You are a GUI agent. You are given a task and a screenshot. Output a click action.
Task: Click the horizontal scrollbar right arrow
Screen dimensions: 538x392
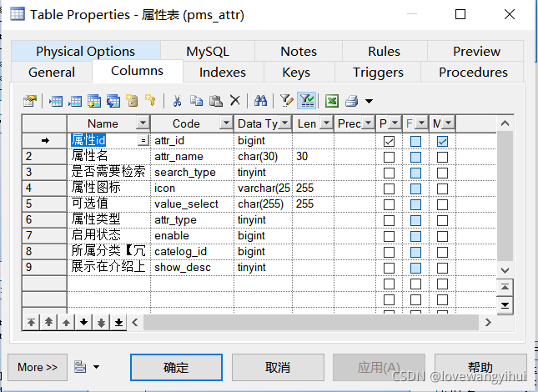tap(488, 323)
